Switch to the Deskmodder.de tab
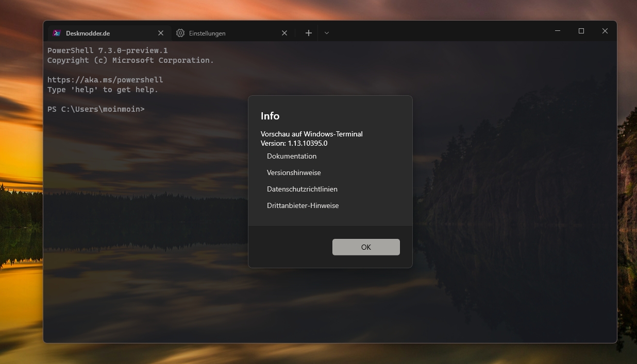Screen dimensions: 637x364 [109, 33]
